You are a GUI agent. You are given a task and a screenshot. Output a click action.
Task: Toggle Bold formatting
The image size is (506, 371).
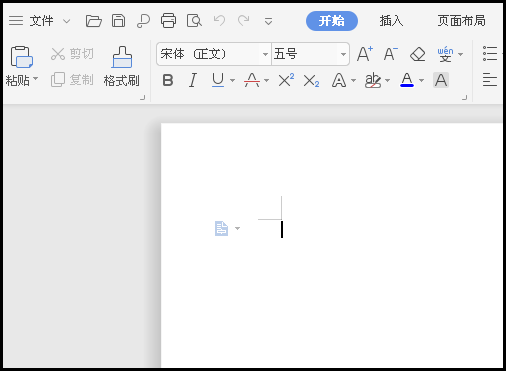(x=168, y=80)
